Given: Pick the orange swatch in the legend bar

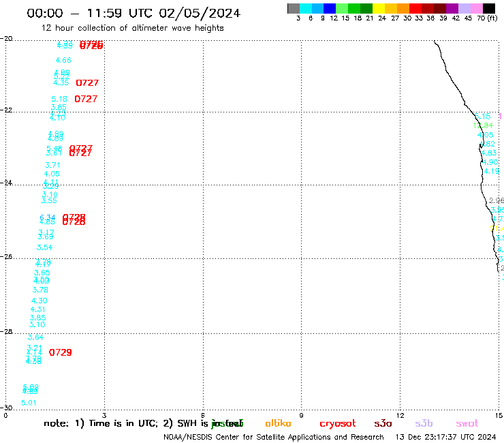Looking at the screenshot, I should click(403, 8).
